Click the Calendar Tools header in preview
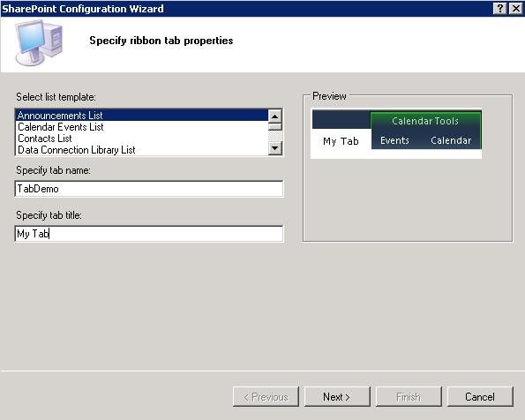This screenshot has height=420, width=525. 425,121
